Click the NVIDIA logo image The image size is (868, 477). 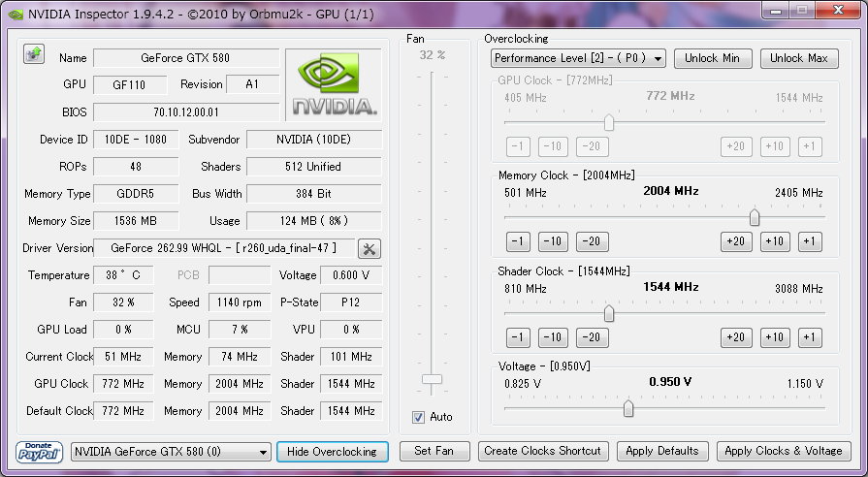click(x=334, y=84)
